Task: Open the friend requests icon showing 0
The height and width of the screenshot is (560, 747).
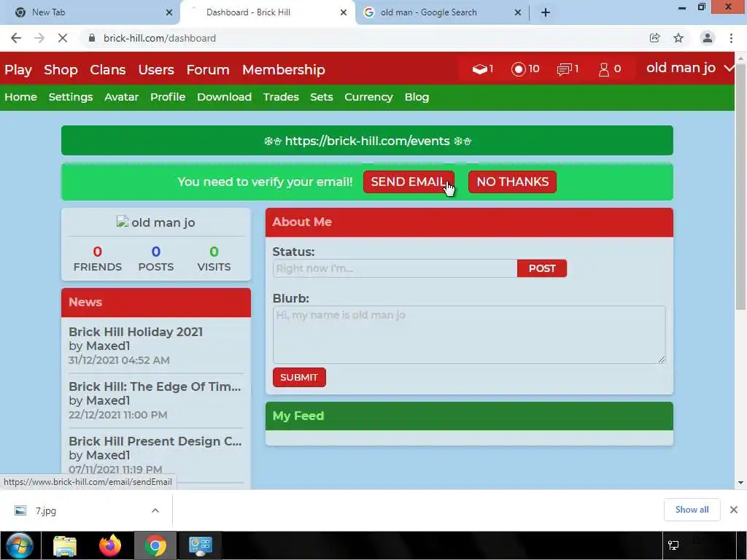Action: click(609, 69)
